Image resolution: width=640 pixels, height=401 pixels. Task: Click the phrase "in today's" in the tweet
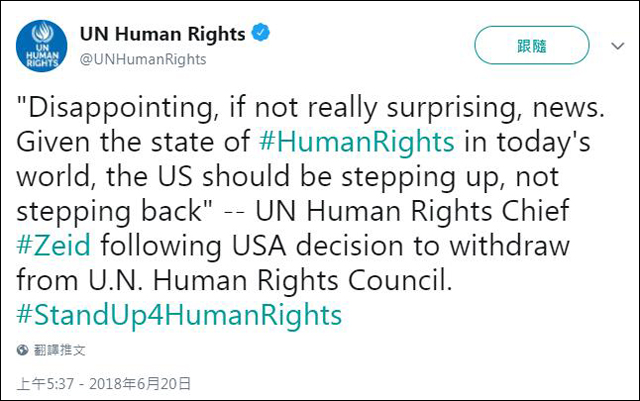pos(528,141)
